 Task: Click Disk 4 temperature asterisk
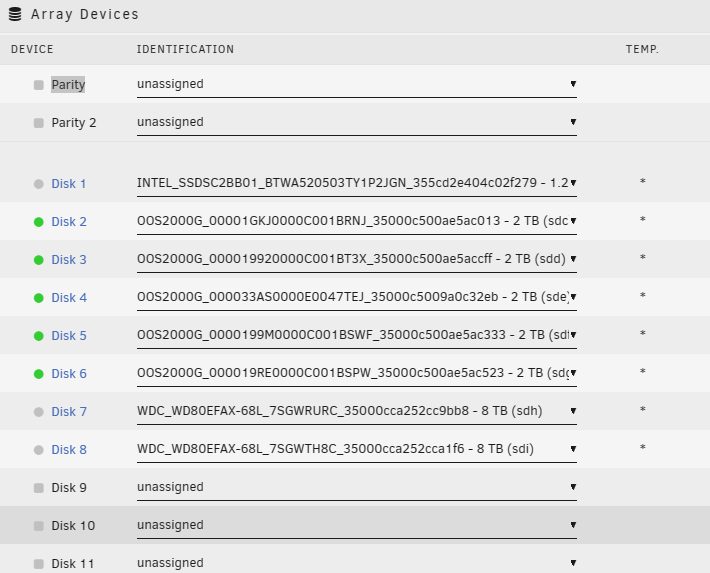point(642,295)
